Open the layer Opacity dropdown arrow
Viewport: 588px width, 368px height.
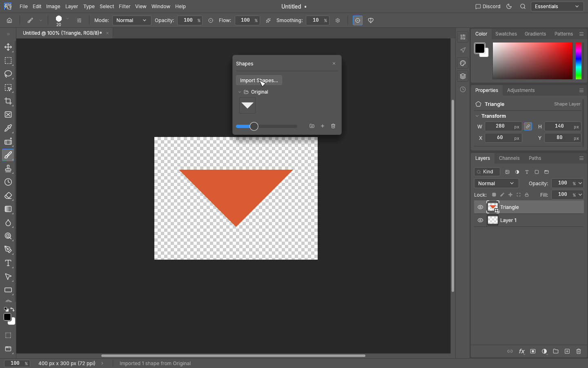coord(580,184)
